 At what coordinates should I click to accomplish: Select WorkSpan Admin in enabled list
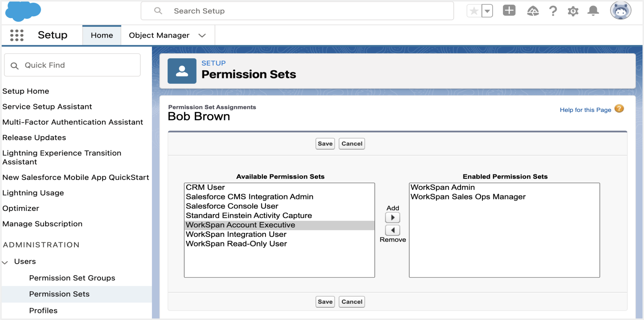504,187
